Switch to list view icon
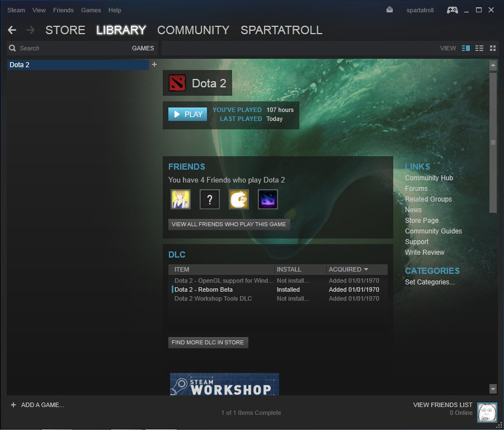This screenshot has height=430, width=504. (479, 48)
